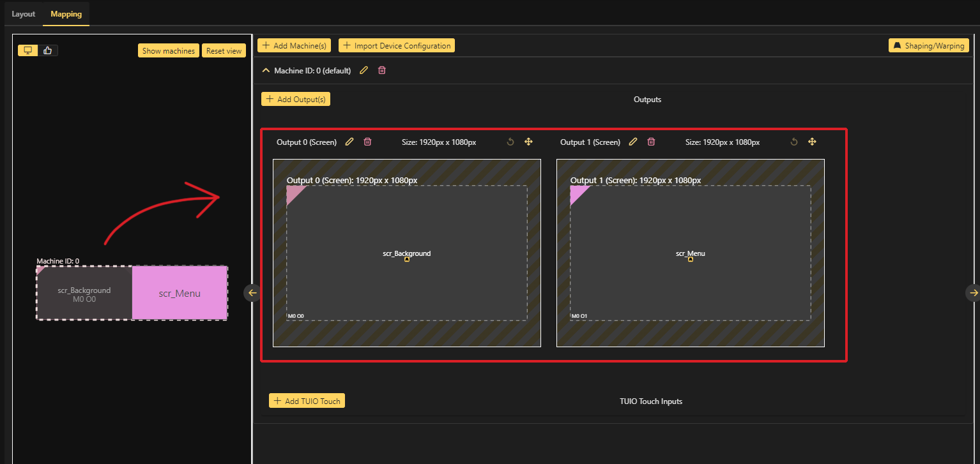The width and height of the screenshot is (980, 464).
Task: Click move icon for Output 0
Action: (528, 142)
